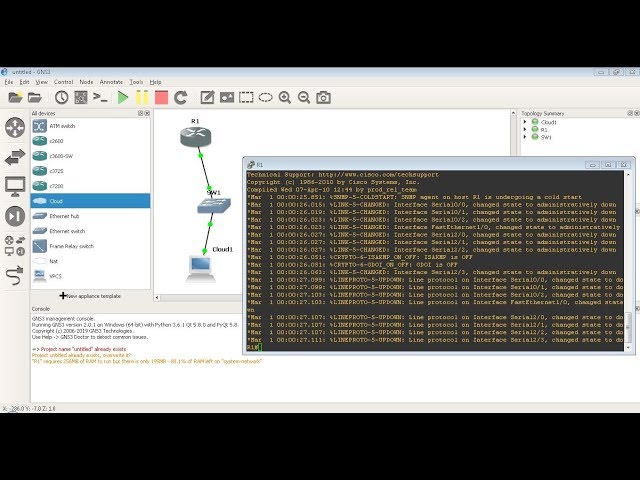This screenshot has height=480, width=640.
Task: Expand SW1 in Topology Summary
Action: pyautogui.click(x=525, y=137)
